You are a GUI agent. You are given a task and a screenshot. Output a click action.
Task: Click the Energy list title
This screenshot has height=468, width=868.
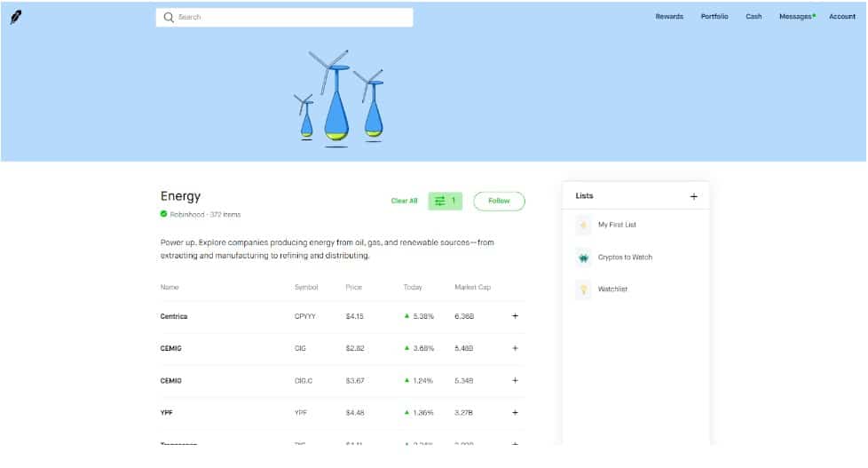coord(180,196)
